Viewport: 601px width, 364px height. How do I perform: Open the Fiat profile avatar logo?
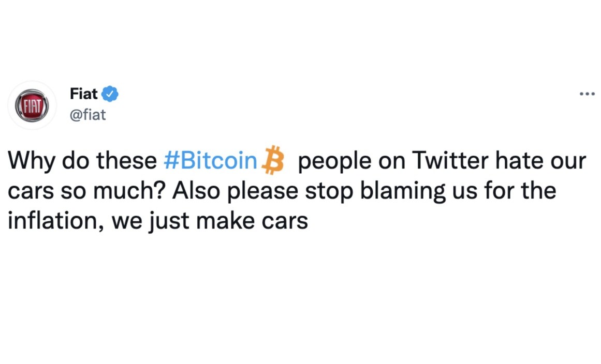click(32, 105)
